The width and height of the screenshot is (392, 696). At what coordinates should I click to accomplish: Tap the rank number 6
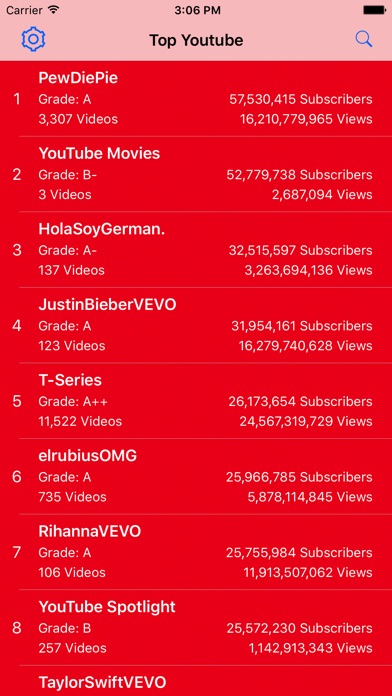17,477
